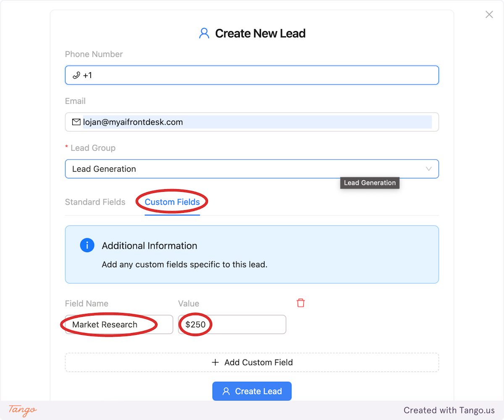Click the $250 value input field
This screenshot has height=420, width=504.
click(231, 324)
